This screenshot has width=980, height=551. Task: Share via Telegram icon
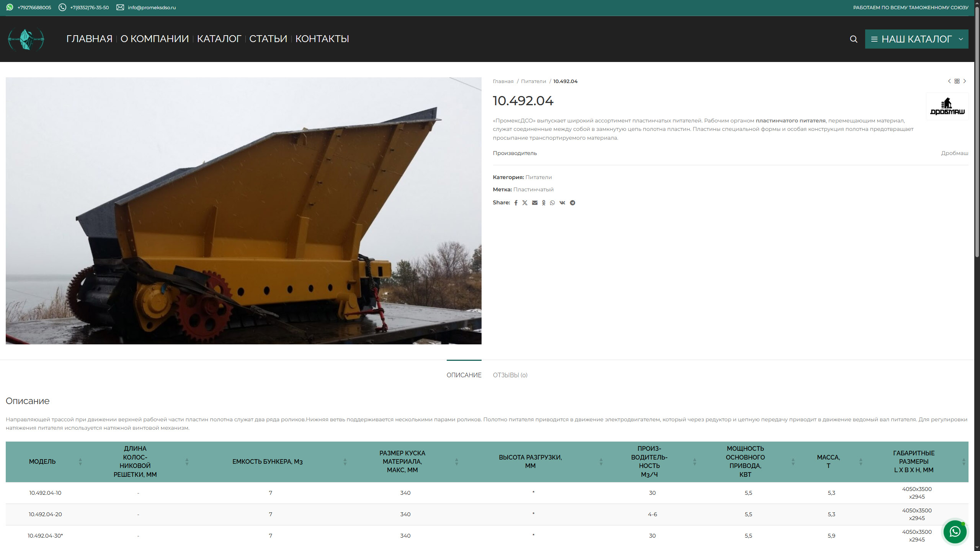572,203
